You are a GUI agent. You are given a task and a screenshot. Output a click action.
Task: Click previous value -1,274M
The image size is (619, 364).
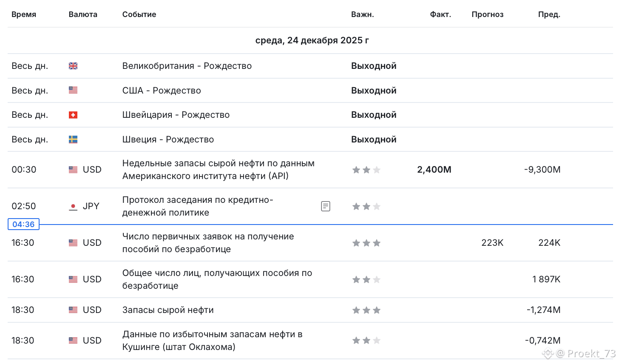tap(543, 310)
